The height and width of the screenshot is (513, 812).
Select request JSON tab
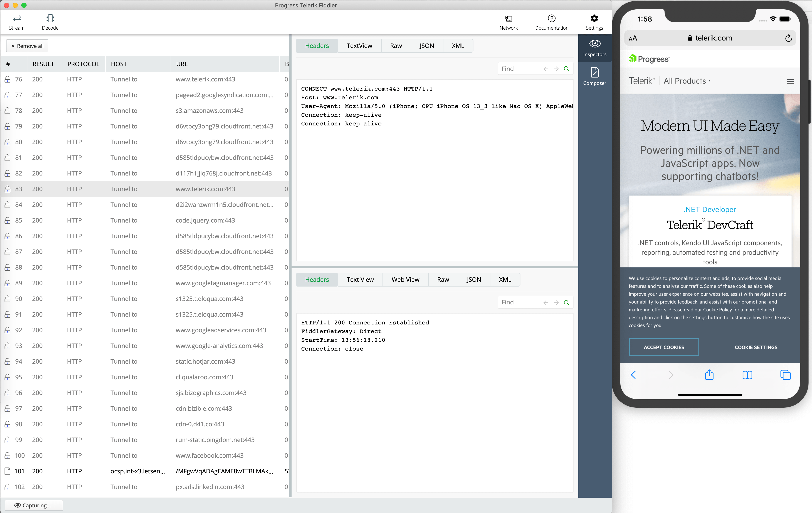[427, 46]
